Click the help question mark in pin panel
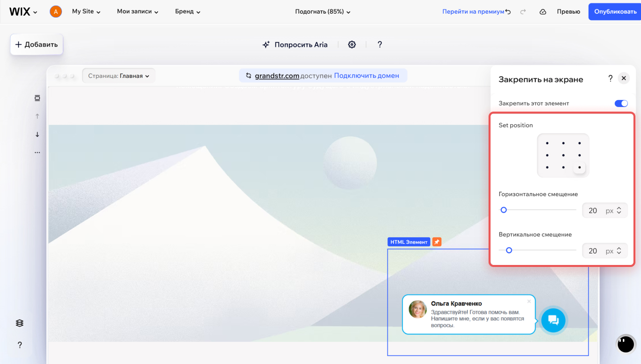This screenshot has height=364, width=641. [x=610, y=78]
